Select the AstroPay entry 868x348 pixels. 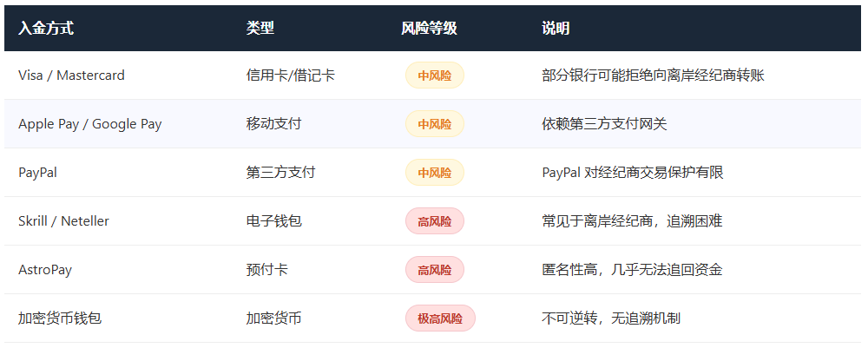tap(45, 270)
